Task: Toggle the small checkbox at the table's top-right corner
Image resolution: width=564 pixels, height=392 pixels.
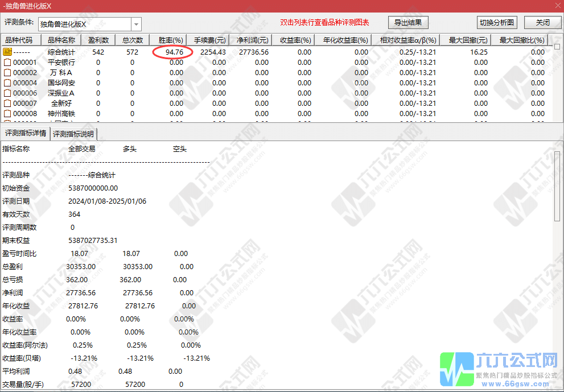Action: point(557,47)
